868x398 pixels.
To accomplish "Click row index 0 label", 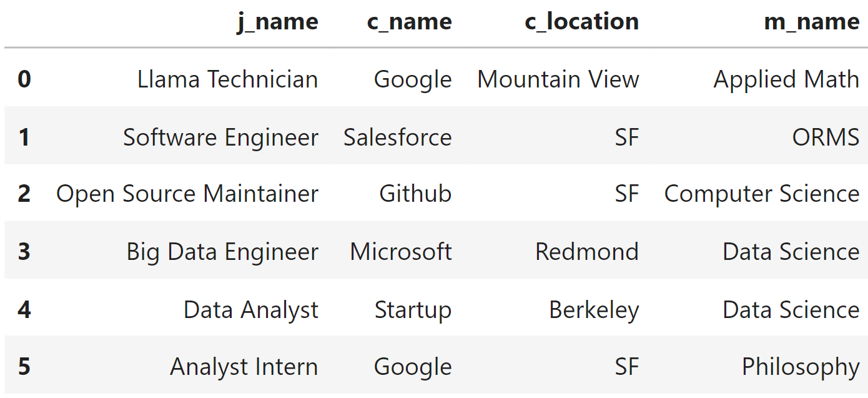I will tap(24, 79).
